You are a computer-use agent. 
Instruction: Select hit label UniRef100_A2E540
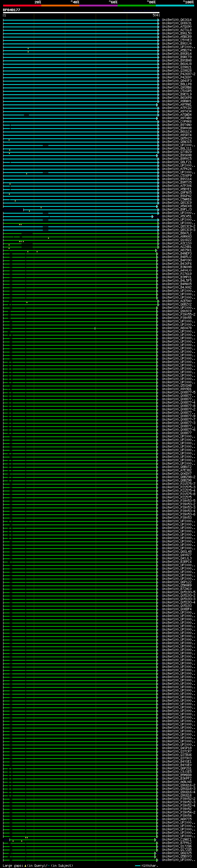tap(177, 301)
